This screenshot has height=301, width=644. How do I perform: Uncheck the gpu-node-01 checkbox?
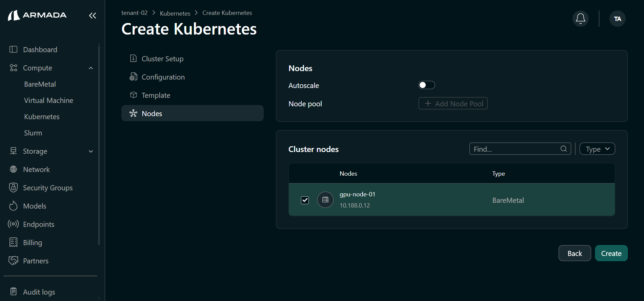305,200
